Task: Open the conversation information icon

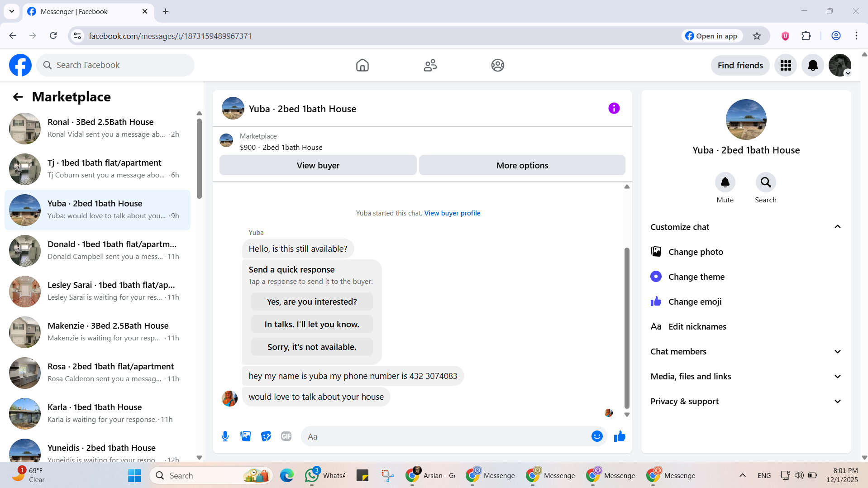Action: pos(614,108)
